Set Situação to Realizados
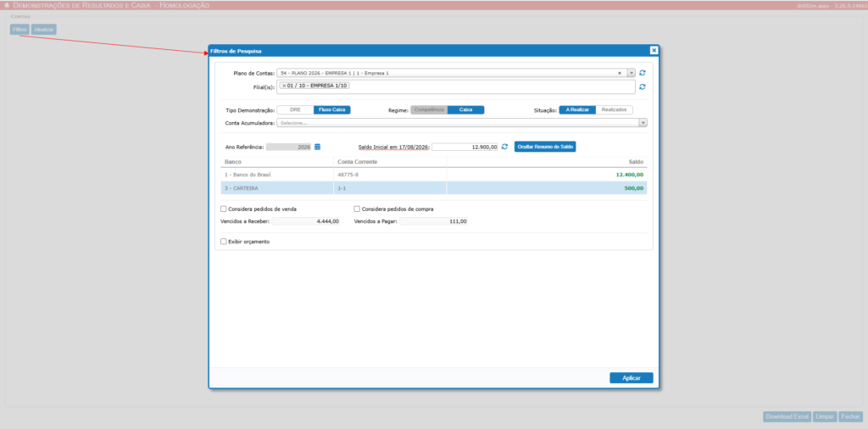 point(614,109)
